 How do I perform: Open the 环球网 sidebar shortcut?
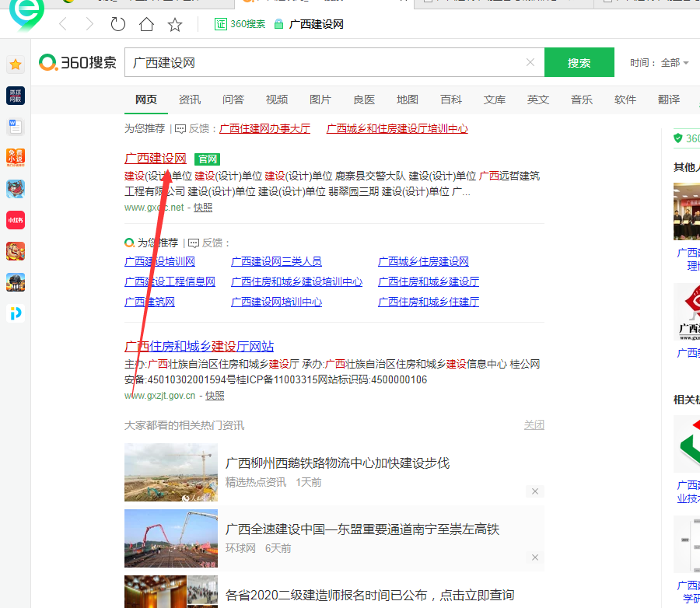click(16, 96)
